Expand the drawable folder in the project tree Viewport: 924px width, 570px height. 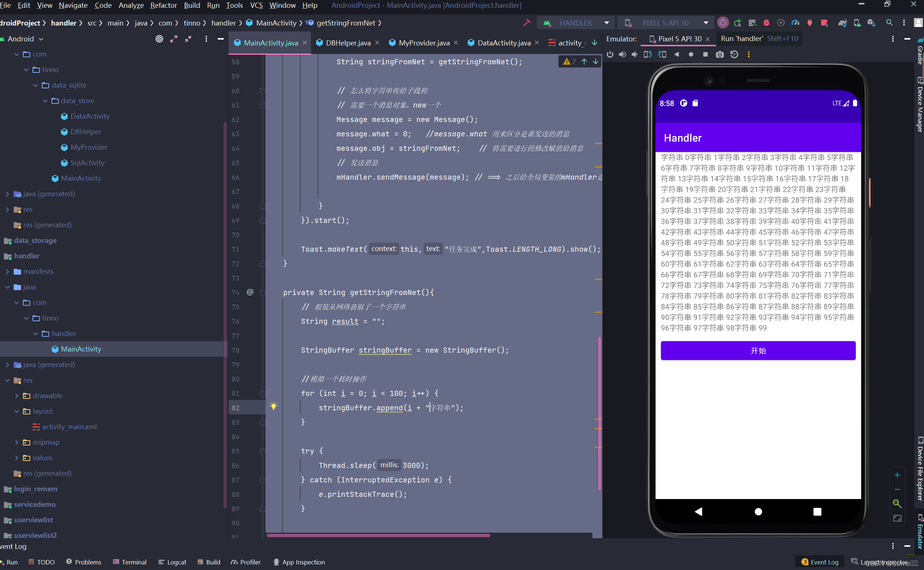(x=17, y=396)
